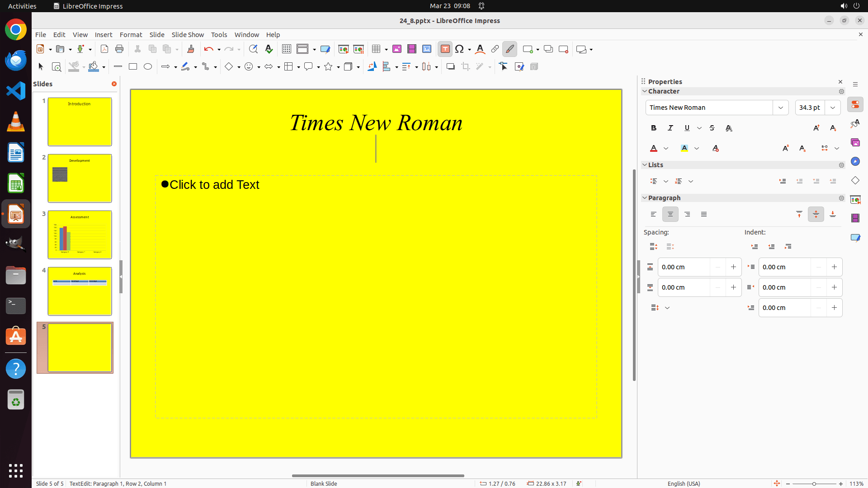This screenshot has width=868, height=488.
Task: Open Find and Replace
Action: pyautogui.click(x=253, y=49)
